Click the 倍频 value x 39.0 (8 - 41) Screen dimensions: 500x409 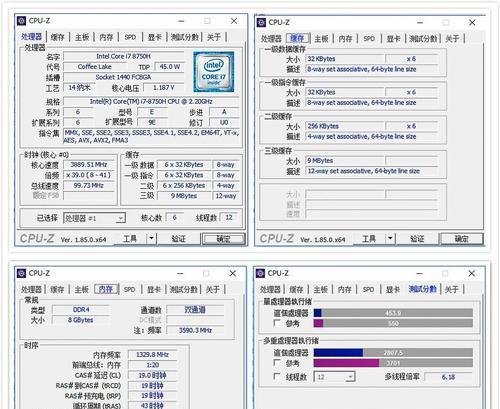click(89, 175)
